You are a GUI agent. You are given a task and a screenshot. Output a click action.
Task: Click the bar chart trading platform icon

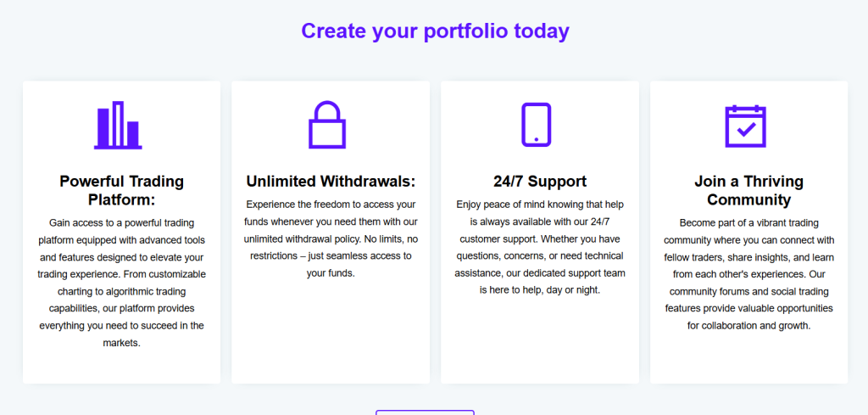(x=118, y=126)
